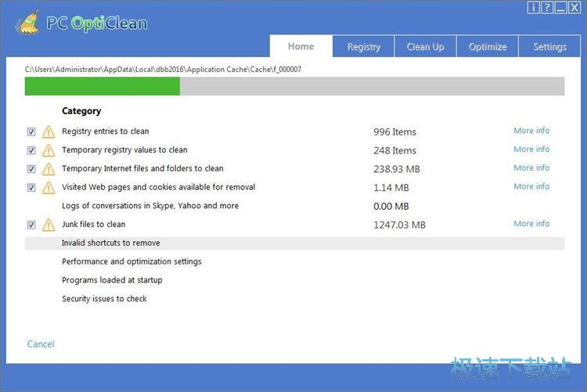
Task: Minimize the PC OptiClean window
Action: click(560, 7)
